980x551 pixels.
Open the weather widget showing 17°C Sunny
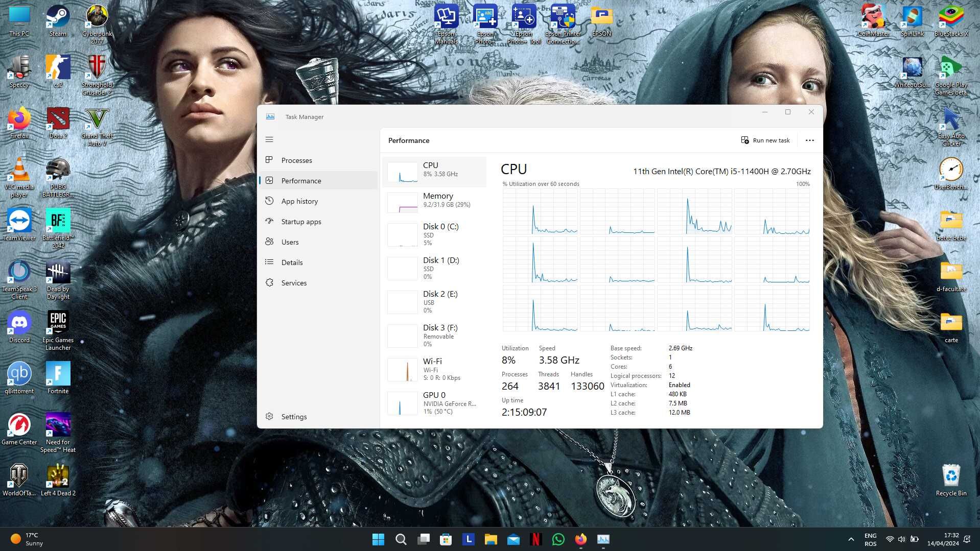[x=28, y=539]
